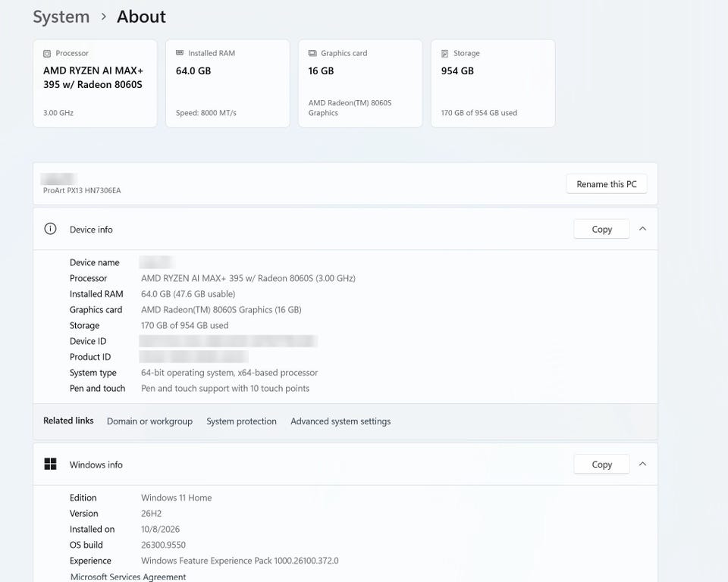
Task: Click the Graphics card icon
Action: [312, 53]
